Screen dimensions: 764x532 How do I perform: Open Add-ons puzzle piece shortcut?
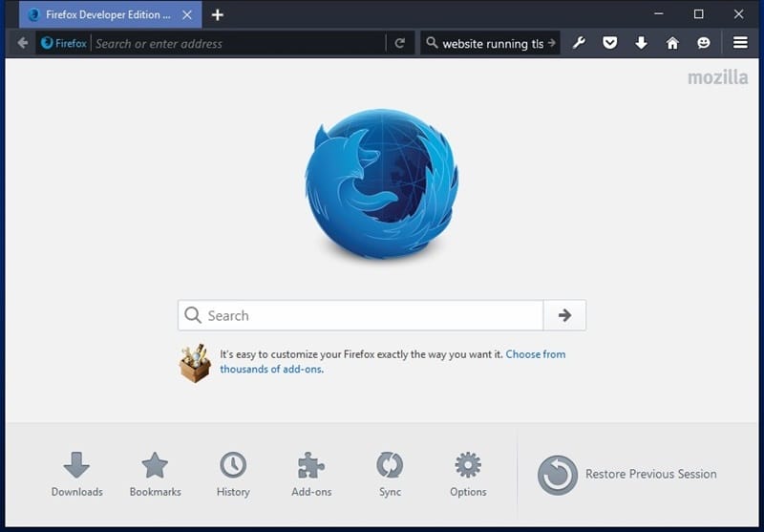pos(311,474)
